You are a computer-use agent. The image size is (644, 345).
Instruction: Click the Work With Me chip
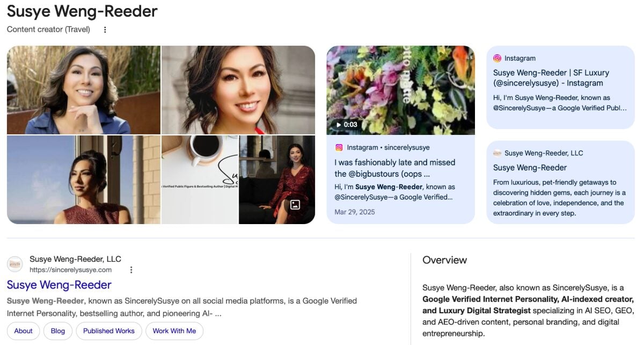pos(174,331)
